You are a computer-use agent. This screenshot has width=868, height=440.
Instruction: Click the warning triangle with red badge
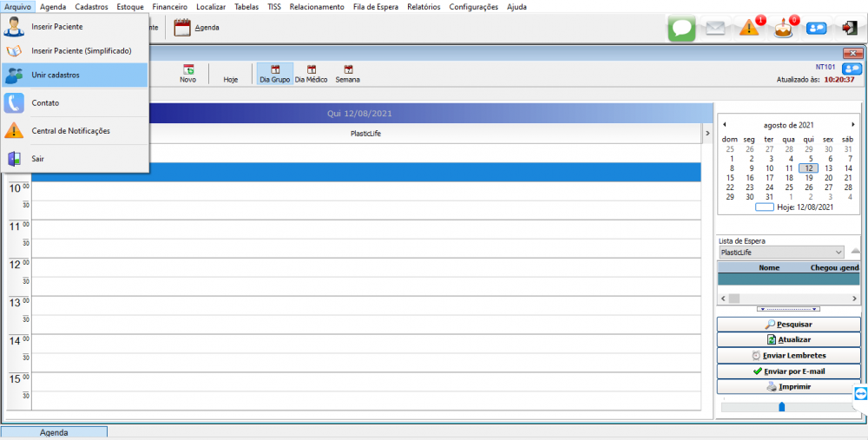tap(749, 28)
